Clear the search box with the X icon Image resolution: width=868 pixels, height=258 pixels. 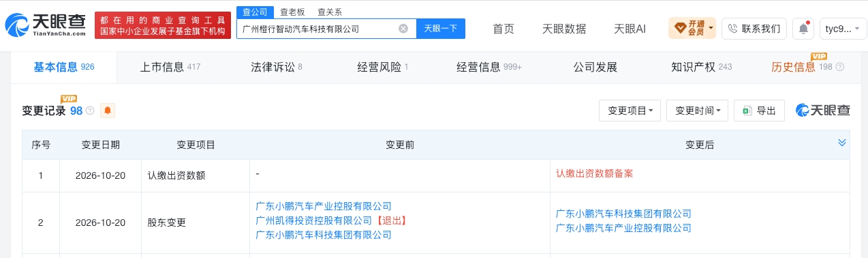coord(403,29)
